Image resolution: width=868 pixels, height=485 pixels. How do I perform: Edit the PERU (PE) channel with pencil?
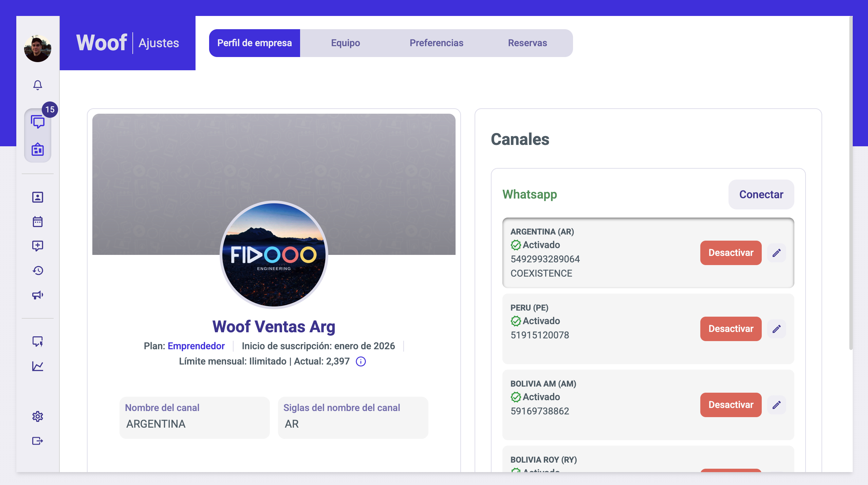coord(777,329)
